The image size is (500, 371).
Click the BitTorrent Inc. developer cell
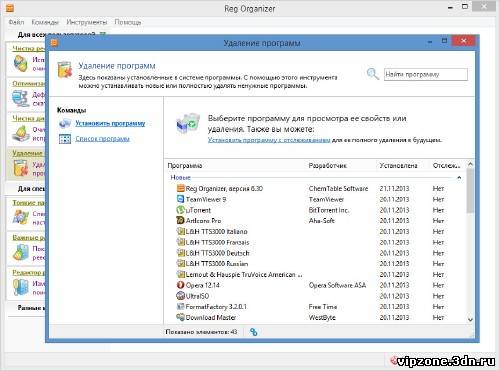[329, 210]
